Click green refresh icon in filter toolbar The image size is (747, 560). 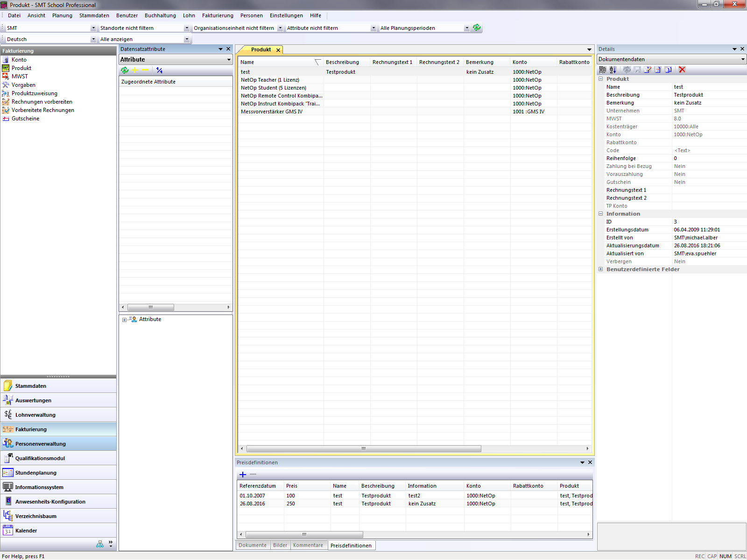[477, 28]
